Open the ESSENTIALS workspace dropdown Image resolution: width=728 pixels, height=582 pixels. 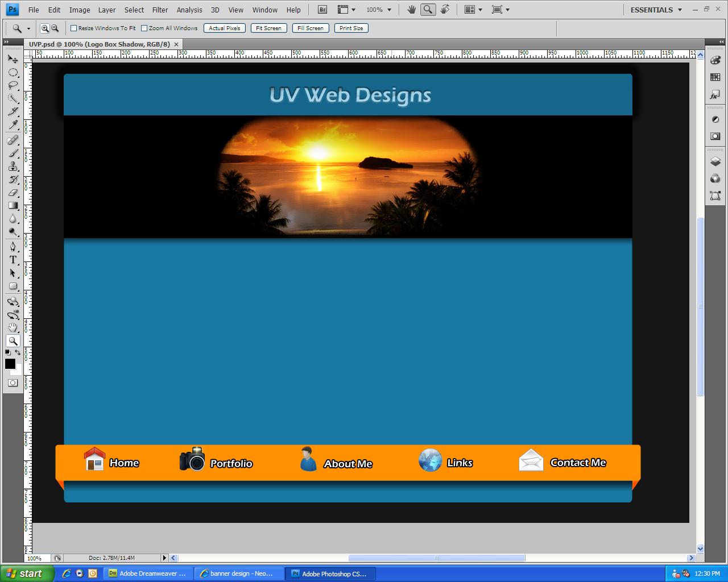pyautogui.click(x=656, y=10)
